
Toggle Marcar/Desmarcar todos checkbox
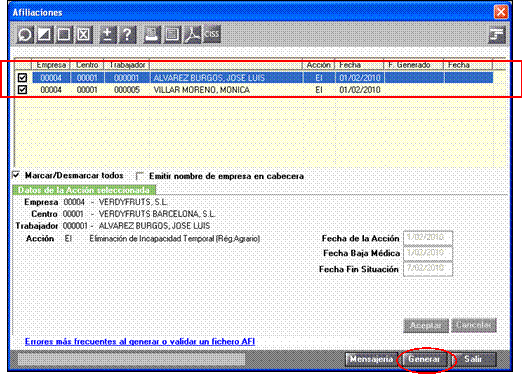tap(16, 175)
